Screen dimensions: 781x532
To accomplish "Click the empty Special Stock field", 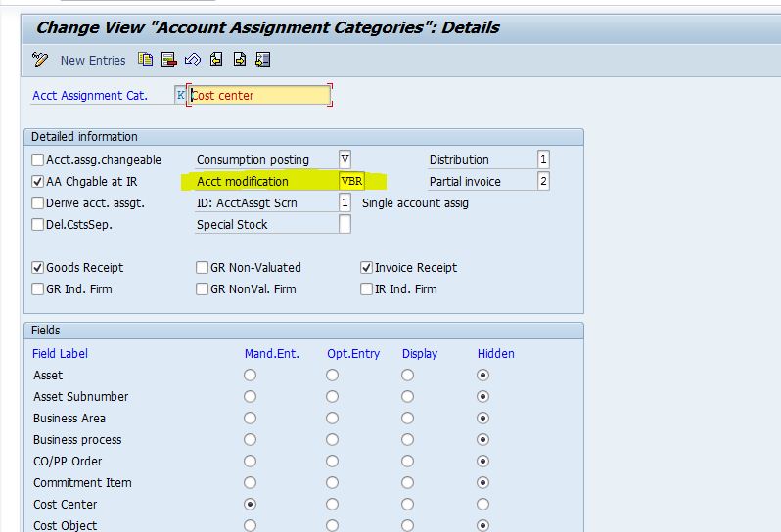I will [345, 224].
